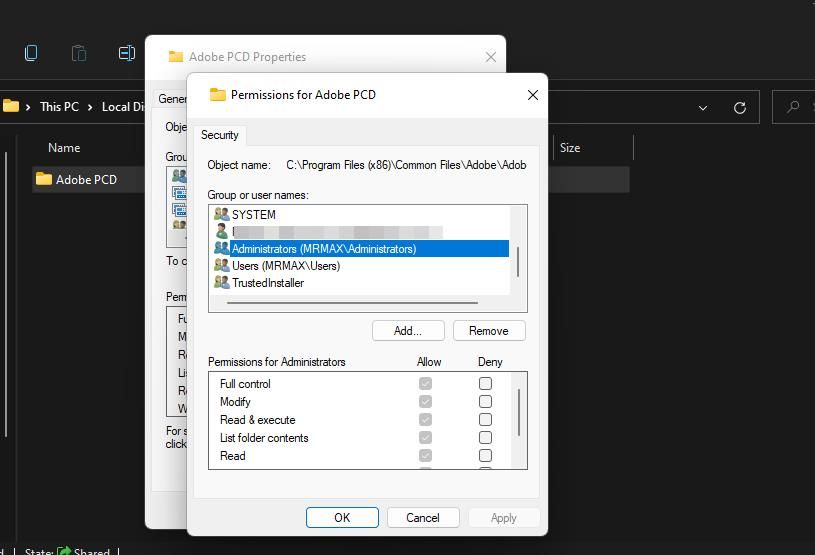Screen dimensions: 815x555
Task: Click the rename icon in Explorer toolbar
Action: (x=127, y=53)
